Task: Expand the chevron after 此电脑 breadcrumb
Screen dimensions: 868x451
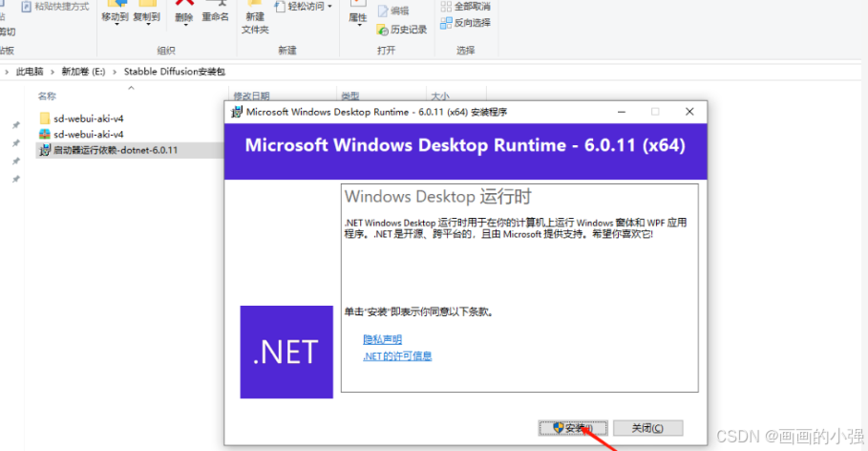Action: 53,72
